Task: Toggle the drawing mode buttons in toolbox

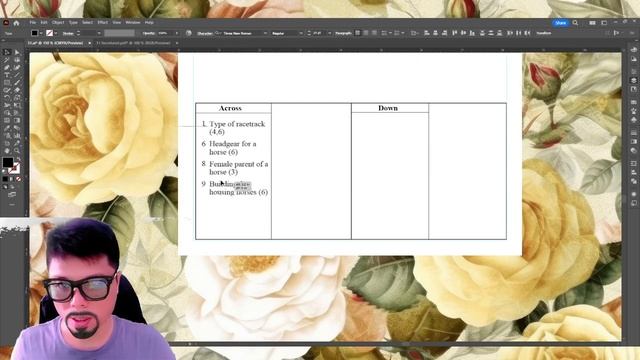Action: click(x=8, y=187)
